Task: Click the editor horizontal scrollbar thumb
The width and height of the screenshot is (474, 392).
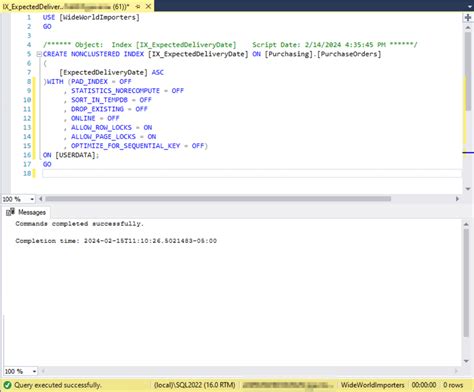Action: click(218, 199)
